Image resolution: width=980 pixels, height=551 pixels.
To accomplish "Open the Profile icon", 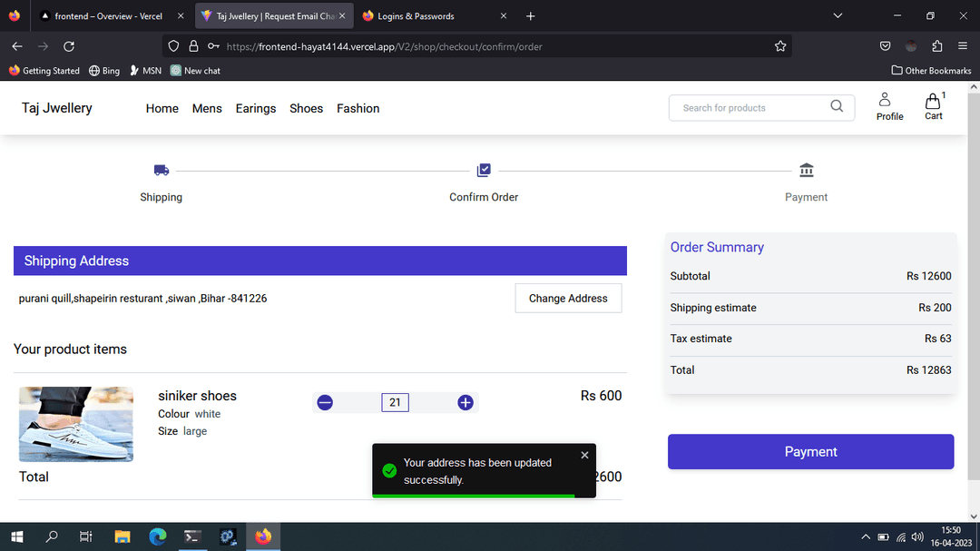I will 885,100.
